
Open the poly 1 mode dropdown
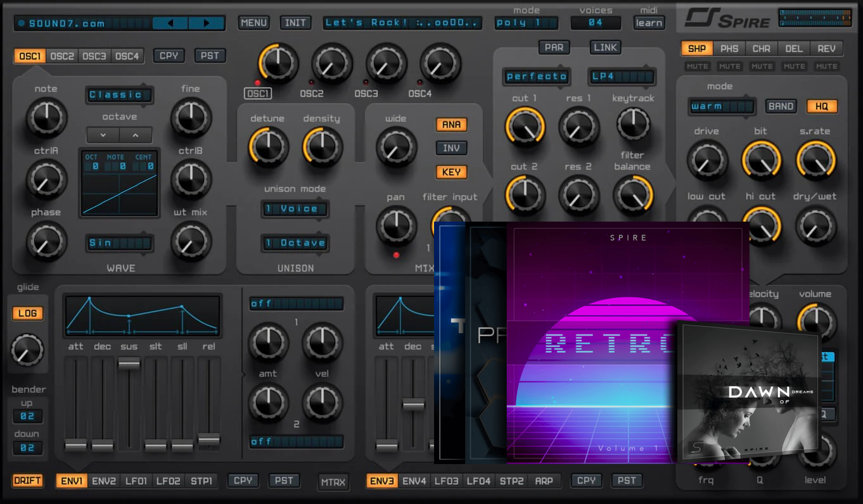pyautogui.click(x=527, y=23)
